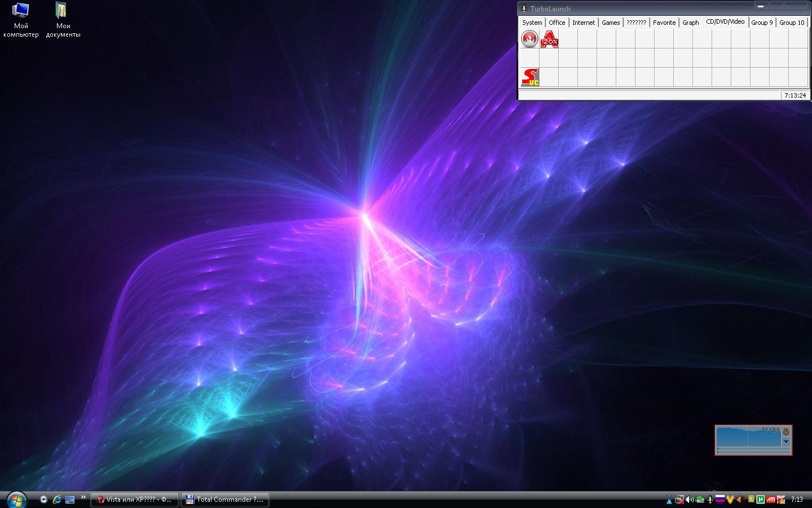Switch to the Office tab
Viewport: 812px width, 508px height.
[557, 23]
